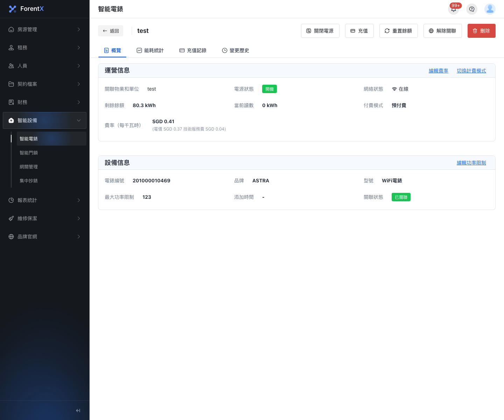Open the 編輯費率 link
This screenshot has width=504, height=420.
coord(439,71)
